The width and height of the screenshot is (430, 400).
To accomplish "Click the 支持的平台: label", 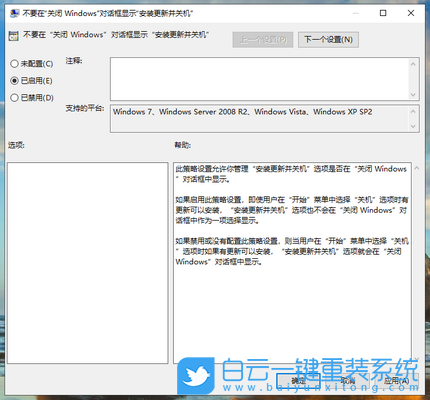I will (85, 108).
